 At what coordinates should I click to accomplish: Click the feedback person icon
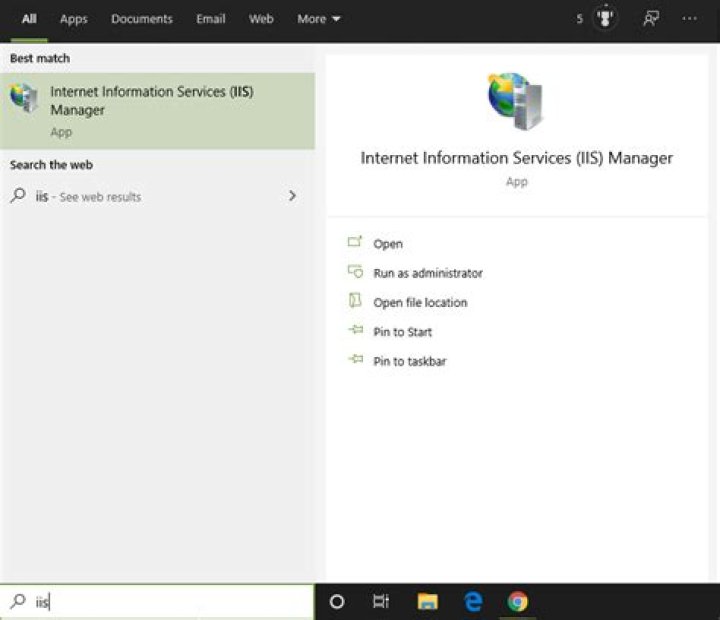651,19
